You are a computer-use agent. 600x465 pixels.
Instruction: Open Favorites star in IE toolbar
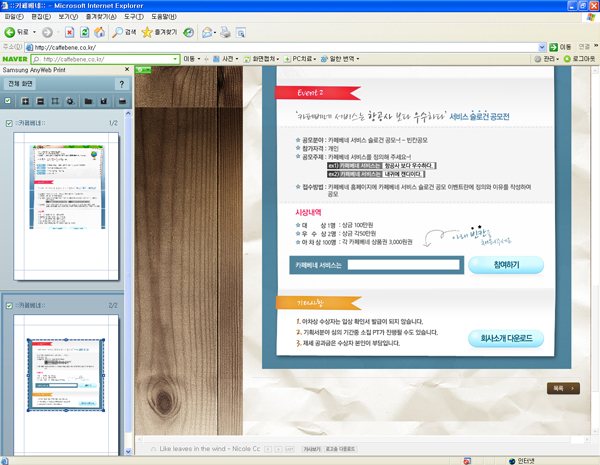(159, 33)
